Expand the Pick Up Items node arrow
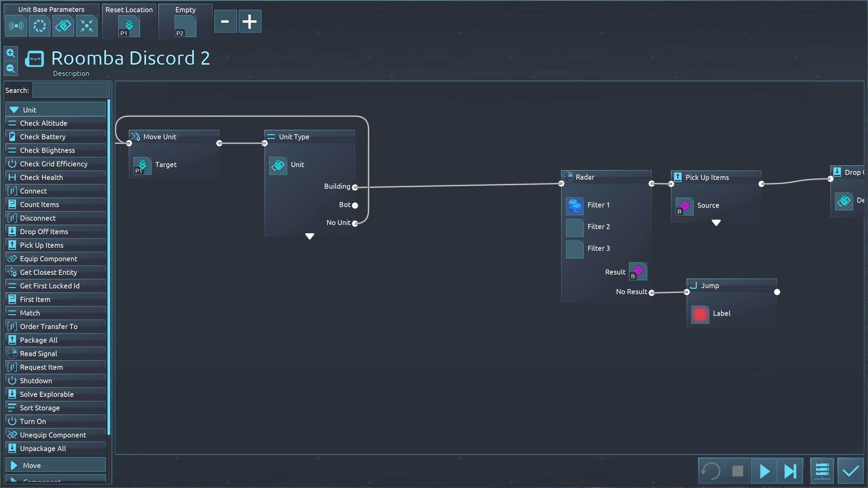This screenshot has width=868, height=488. (x=716, y=223)
